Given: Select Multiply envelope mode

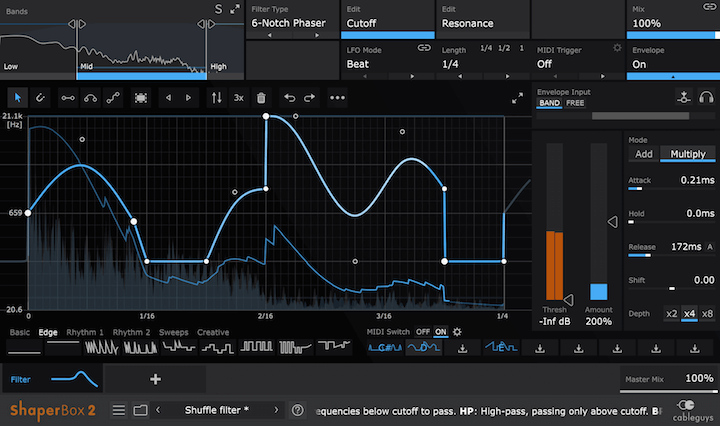Looking at the screenshot, I should pyautogui.click(x=687, y=154).
